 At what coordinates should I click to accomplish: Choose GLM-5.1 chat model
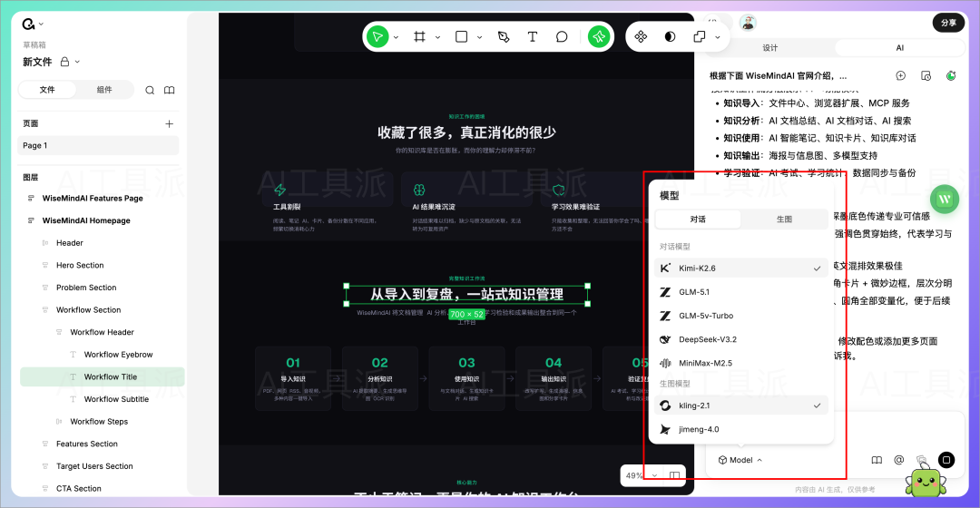741,292
